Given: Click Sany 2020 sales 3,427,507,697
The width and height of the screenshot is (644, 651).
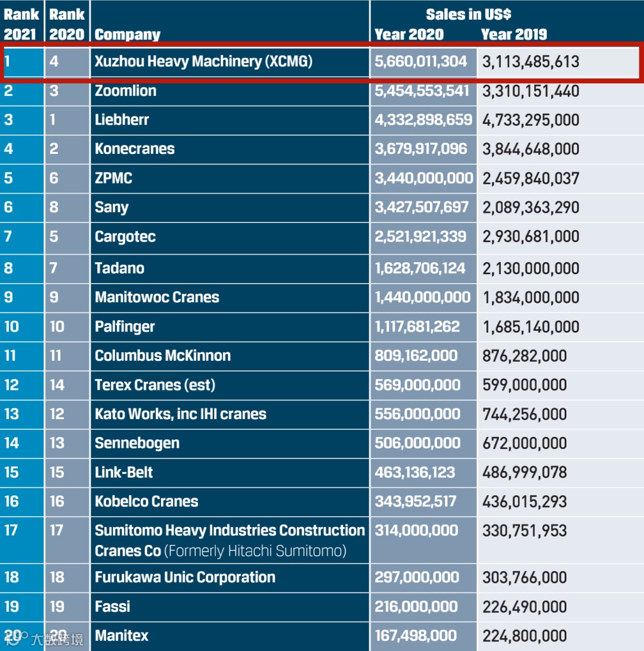Looking at the screenshot, I should (x=422, y=207).
